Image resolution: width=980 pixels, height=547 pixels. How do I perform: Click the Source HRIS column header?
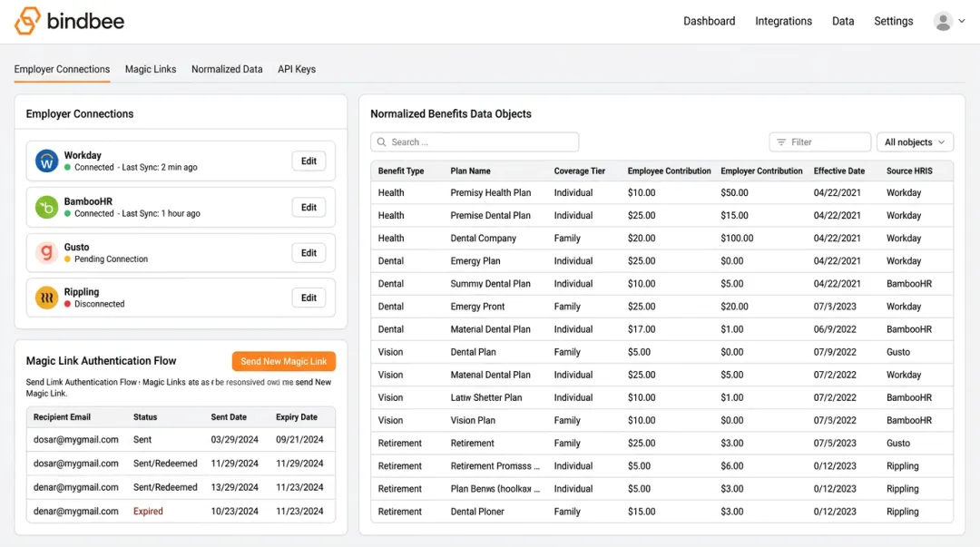click(x=908, y=171)
